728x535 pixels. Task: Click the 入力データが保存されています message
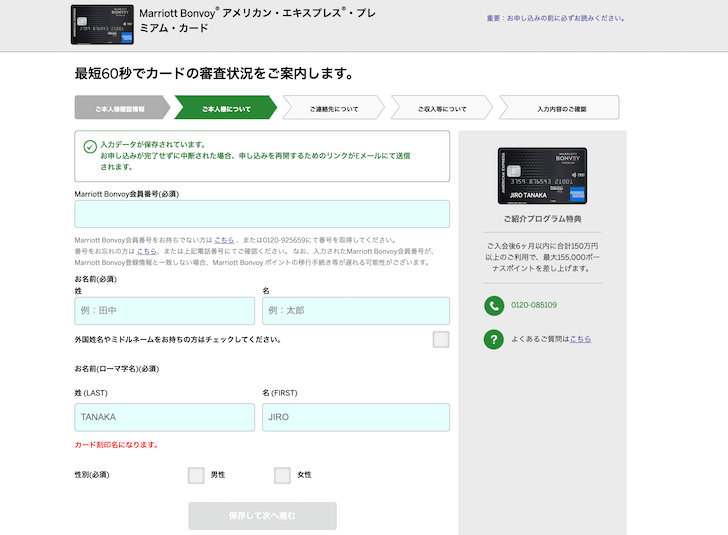point(153,144)
